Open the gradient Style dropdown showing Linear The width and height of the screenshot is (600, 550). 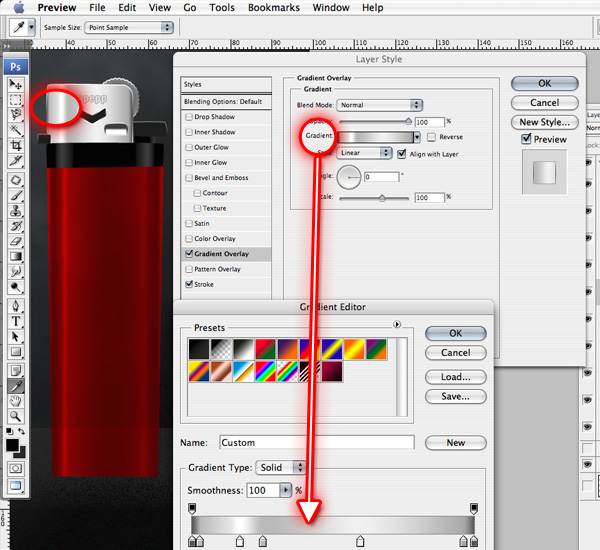tap(364, 154)
